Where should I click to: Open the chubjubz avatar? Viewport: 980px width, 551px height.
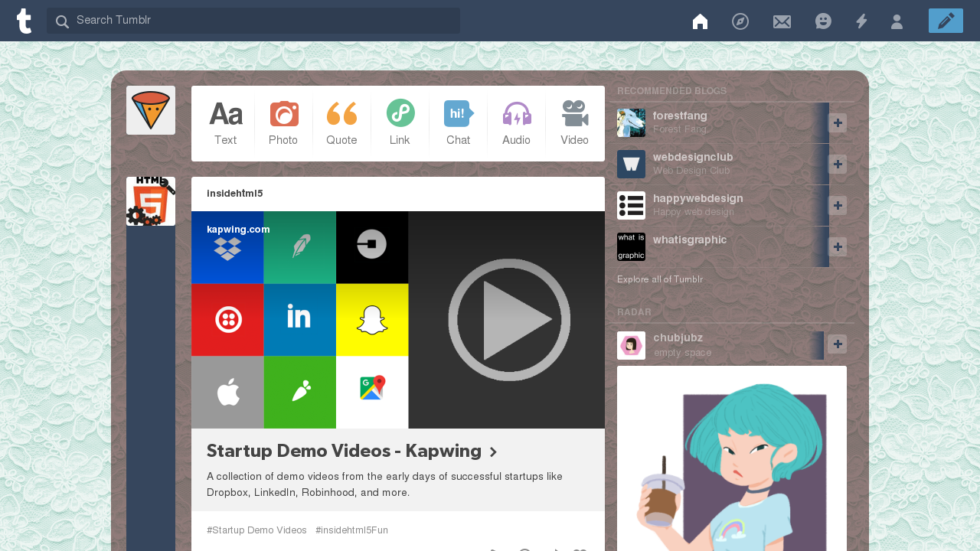(x=631, y=345)
